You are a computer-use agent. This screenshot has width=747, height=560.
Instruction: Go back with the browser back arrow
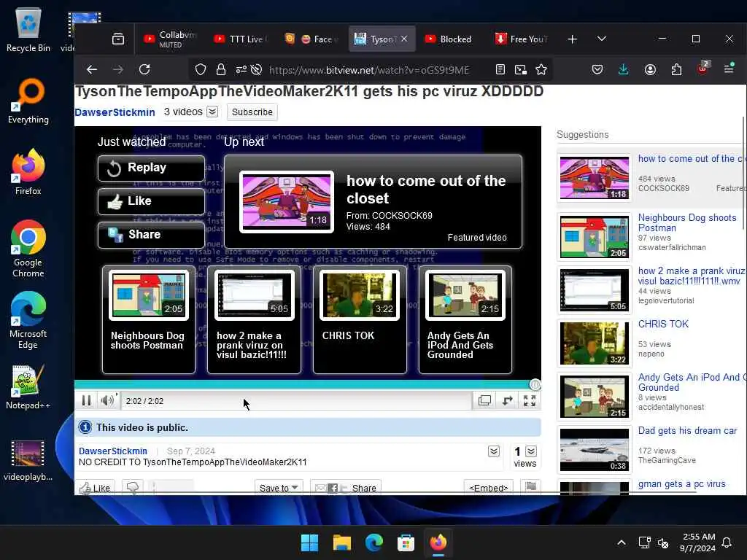92,69
